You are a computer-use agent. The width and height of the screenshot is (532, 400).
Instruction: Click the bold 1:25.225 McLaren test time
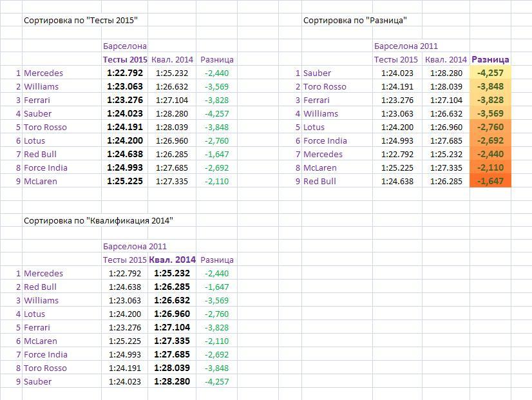(125, 181)
